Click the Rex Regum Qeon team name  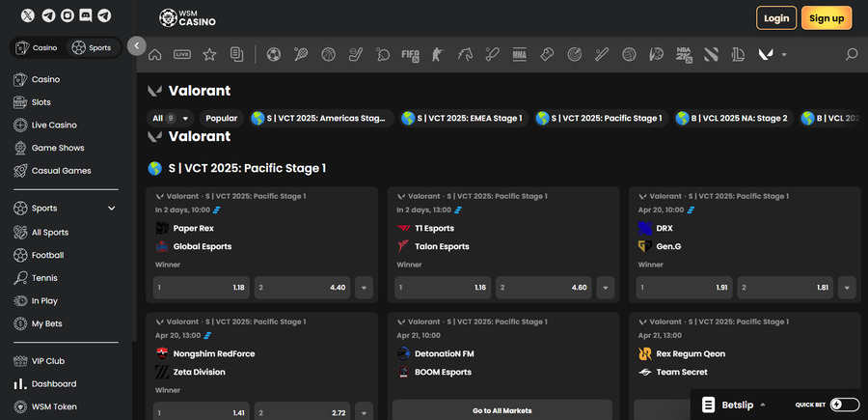pos(691,353)
